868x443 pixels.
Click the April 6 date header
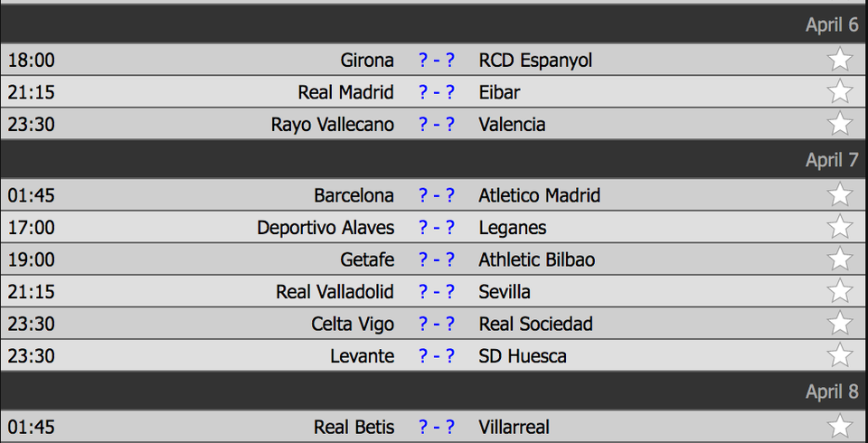pyautogui.click(x=832, y=24)
